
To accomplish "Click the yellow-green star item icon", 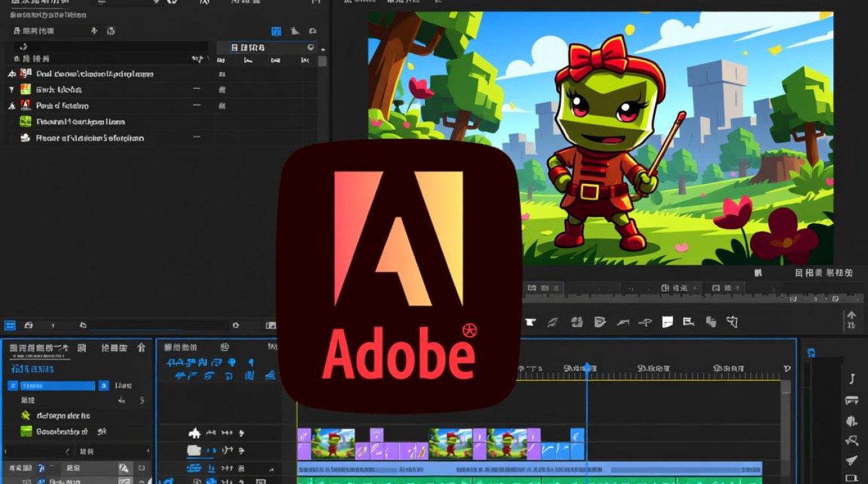I will (x=26, y=416).
